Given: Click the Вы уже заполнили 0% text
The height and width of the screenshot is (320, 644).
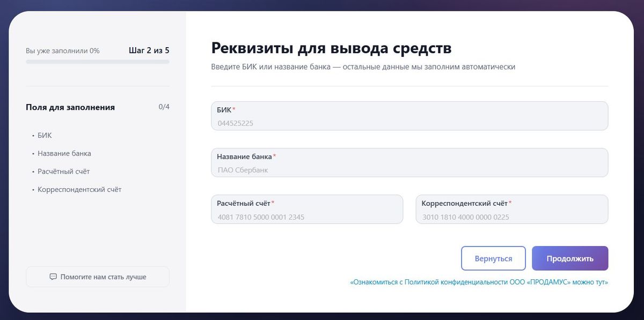Looking at the screenshot, I should (x=63, y=51).
